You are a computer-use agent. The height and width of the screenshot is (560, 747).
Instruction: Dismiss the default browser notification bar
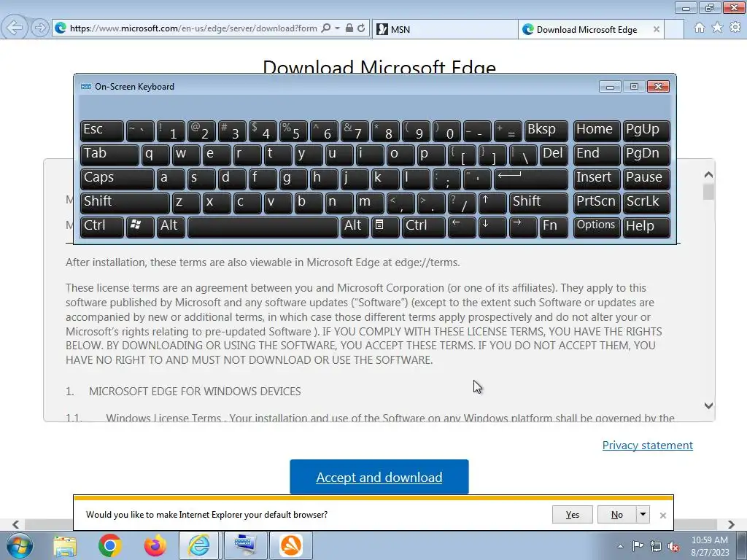(x=662, y=516)
